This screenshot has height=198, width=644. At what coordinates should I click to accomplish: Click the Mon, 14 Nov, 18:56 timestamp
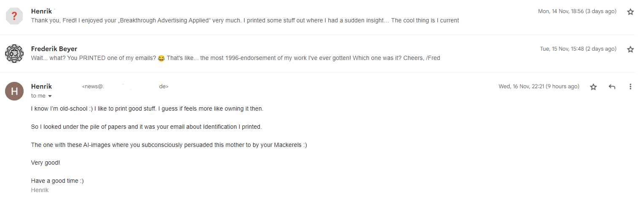click(x=577, y=11)
